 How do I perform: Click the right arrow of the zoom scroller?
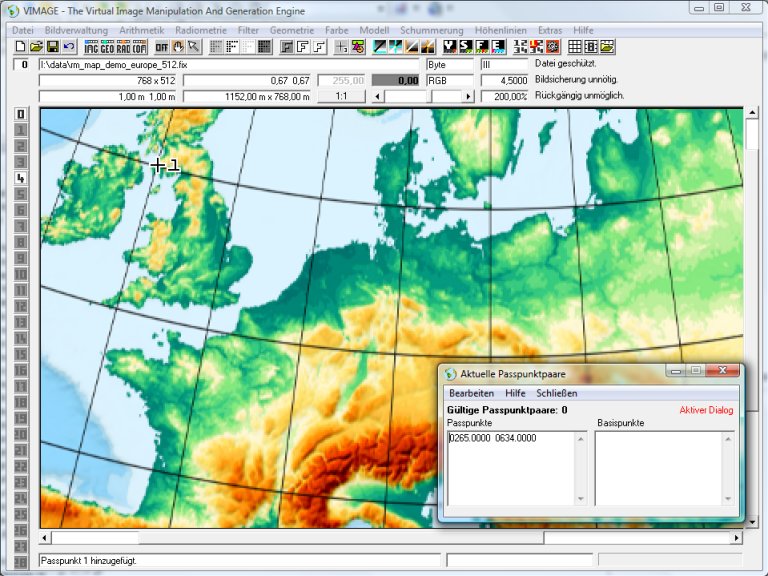467,96
